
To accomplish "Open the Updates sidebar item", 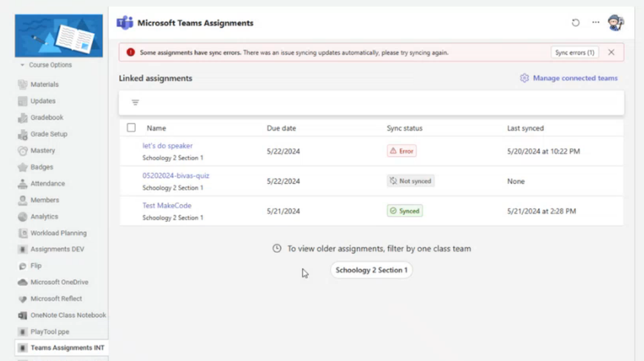I will tap(43, 101).
